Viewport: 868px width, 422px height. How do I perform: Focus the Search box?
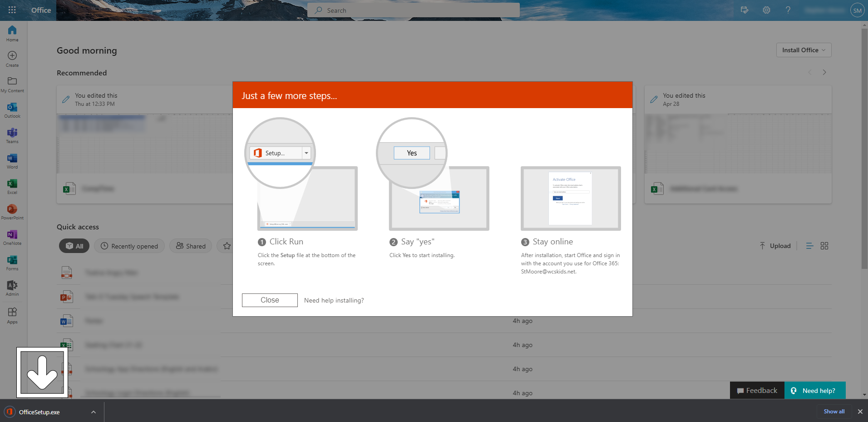414,10
